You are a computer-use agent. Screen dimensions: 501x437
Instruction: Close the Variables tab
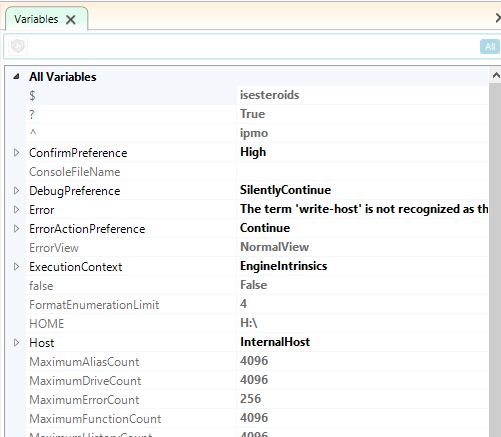coord(71,20)
